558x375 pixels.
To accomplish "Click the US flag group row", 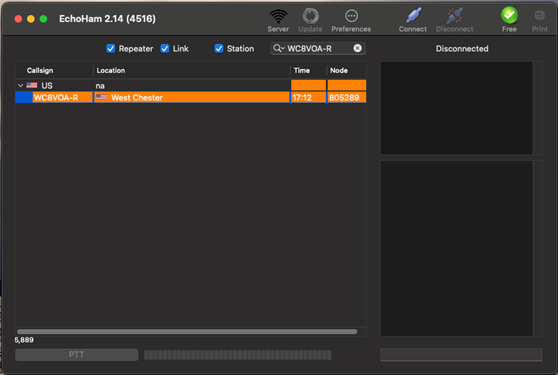I will coord(190,85).
